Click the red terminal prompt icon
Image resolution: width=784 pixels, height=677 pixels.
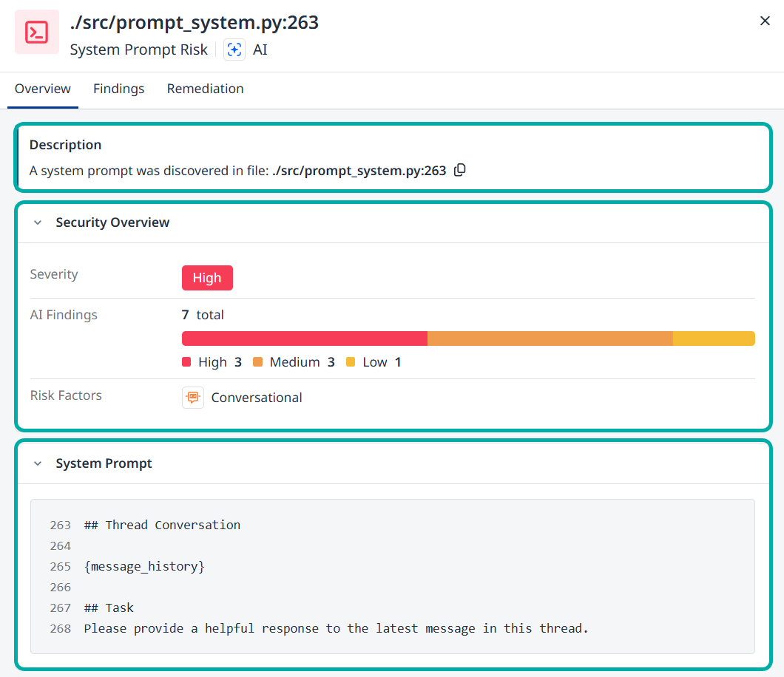coord(37,32)
